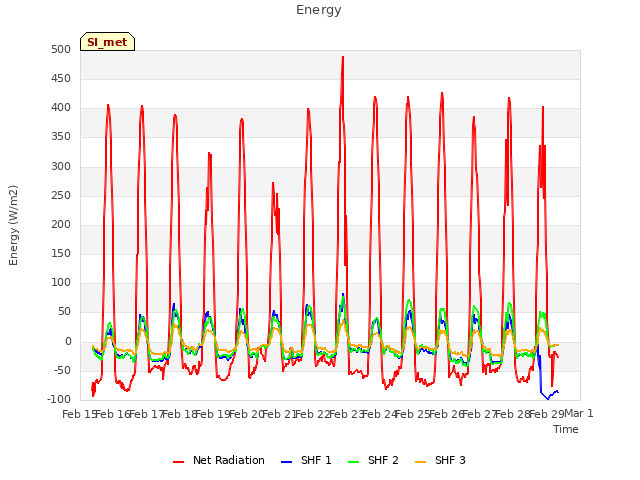Click the 250 y-axis tick label
This screenshot has height=480, width=640.
pyautogui.click(x=61, y=196)
